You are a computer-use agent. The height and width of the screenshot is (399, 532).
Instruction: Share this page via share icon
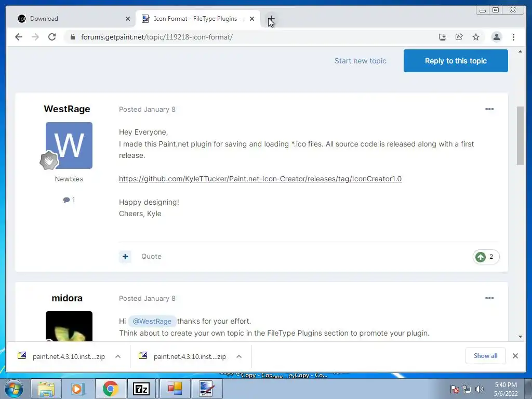(x=459, y=37)
